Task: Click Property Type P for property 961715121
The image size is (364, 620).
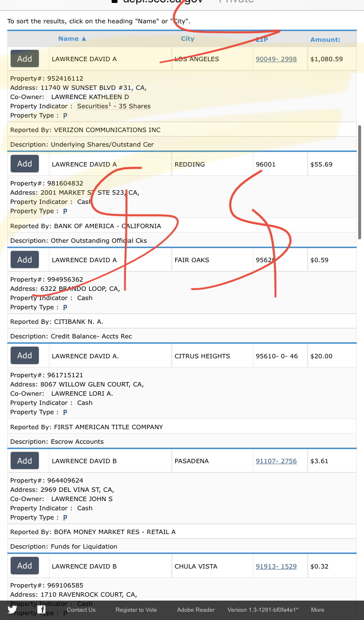Action: click(x=65, y=412)
